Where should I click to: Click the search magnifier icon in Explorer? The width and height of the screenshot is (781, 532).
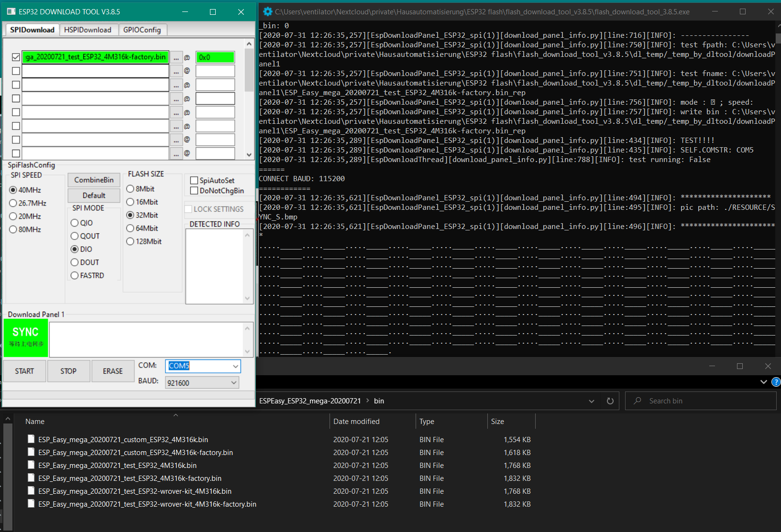tap(638, 401)
